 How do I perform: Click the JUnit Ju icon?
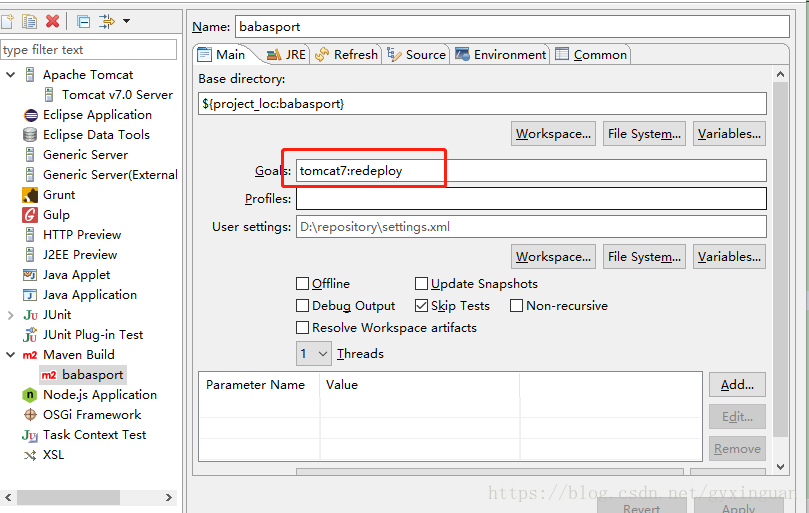30,315
